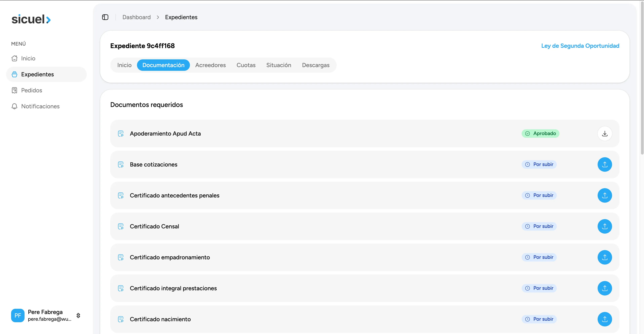Go to the Dashboard breadcrumb
644x334 pixels.
coord(136,17)
